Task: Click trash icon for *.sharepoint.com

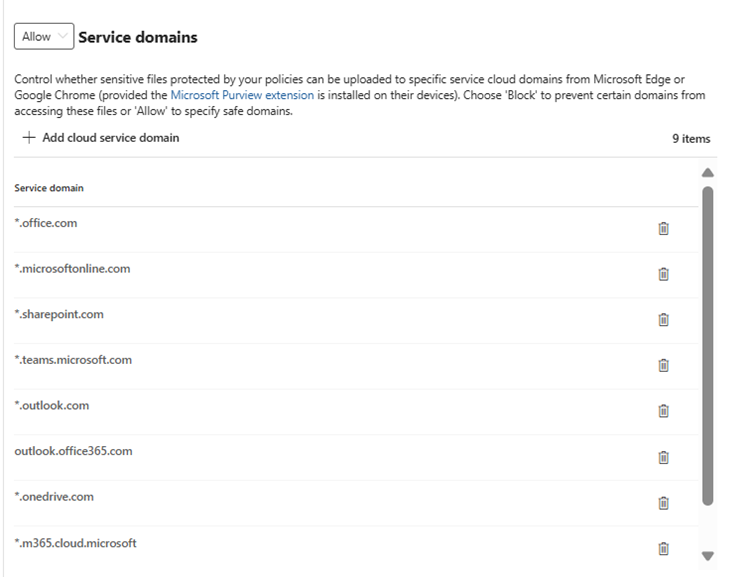Action: [x=663, y=320]
